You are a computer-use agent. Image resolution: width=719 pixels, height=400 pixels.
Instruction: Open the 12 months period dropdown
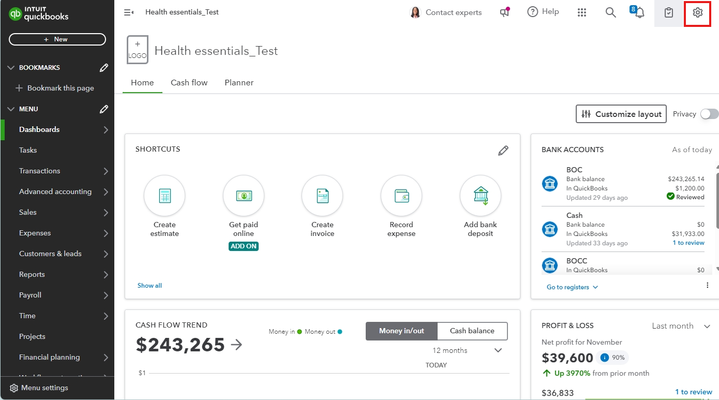[467, 350]
